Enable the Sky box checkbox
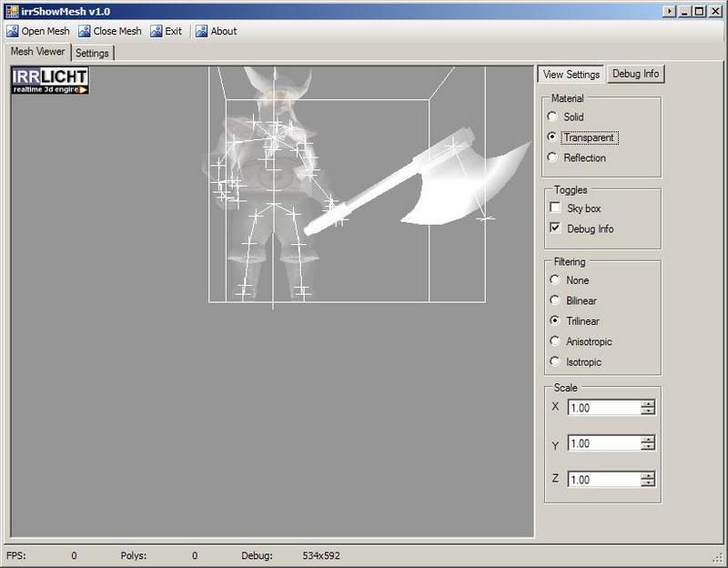The image size is (728, 568). (x=555, y=208)
